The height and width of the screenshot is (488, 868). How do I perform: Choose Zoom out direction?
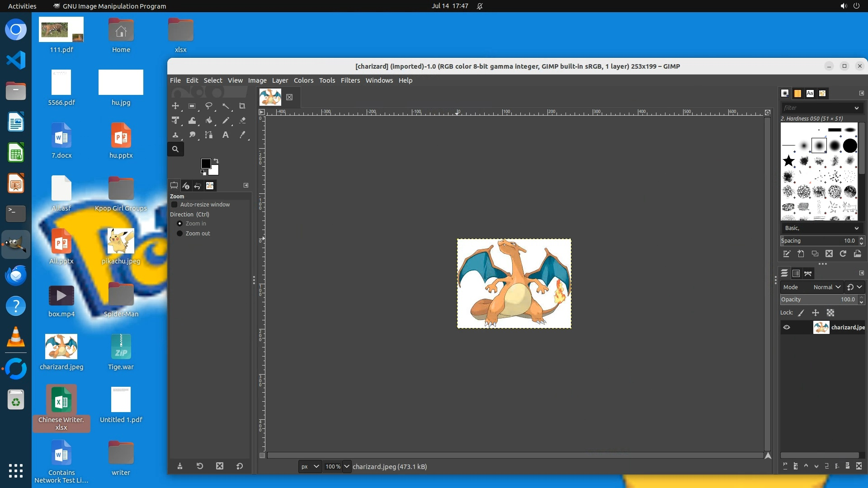pyautogui.click(x=179, y=234)
